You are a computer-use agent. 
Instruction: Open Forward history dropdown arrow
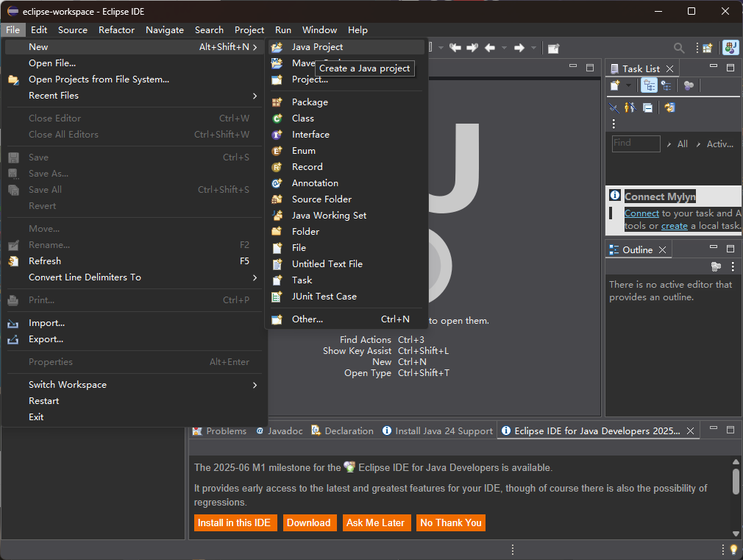click(x=533, y=47)
